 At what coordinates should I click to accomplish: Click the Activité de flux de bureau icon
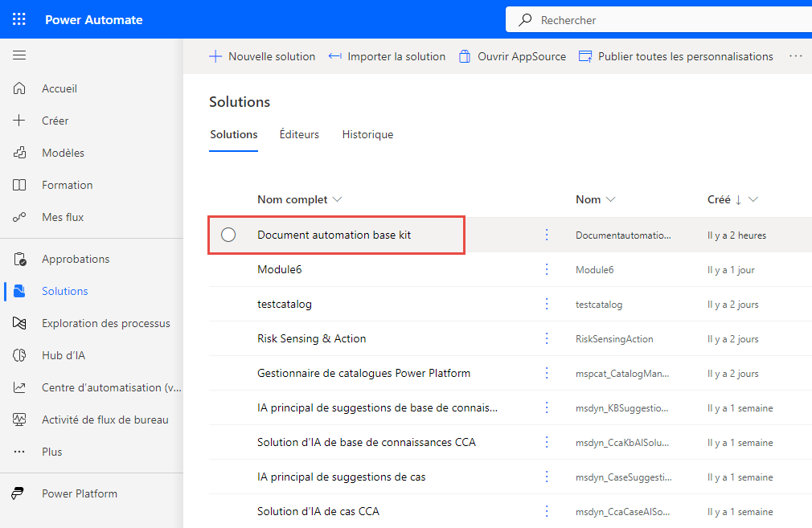(19, 420)
